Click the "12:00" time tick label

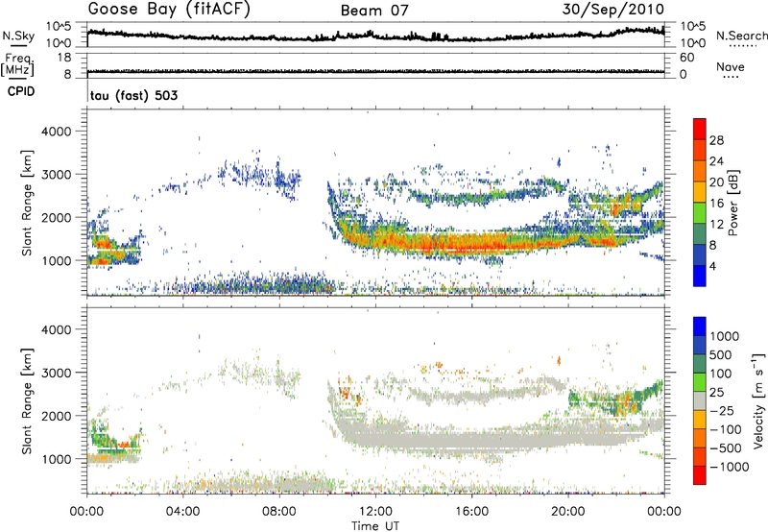375,512
